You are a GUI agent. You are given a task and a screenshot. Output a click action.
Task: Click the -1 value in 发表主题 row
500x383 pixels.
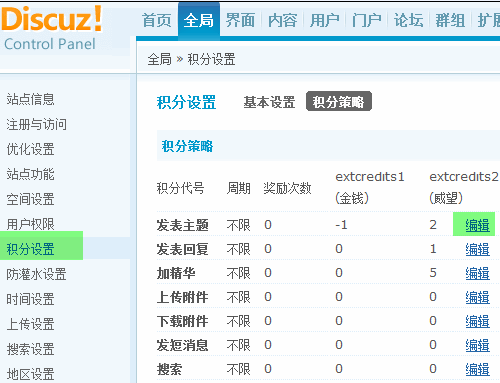pos(341,225)
